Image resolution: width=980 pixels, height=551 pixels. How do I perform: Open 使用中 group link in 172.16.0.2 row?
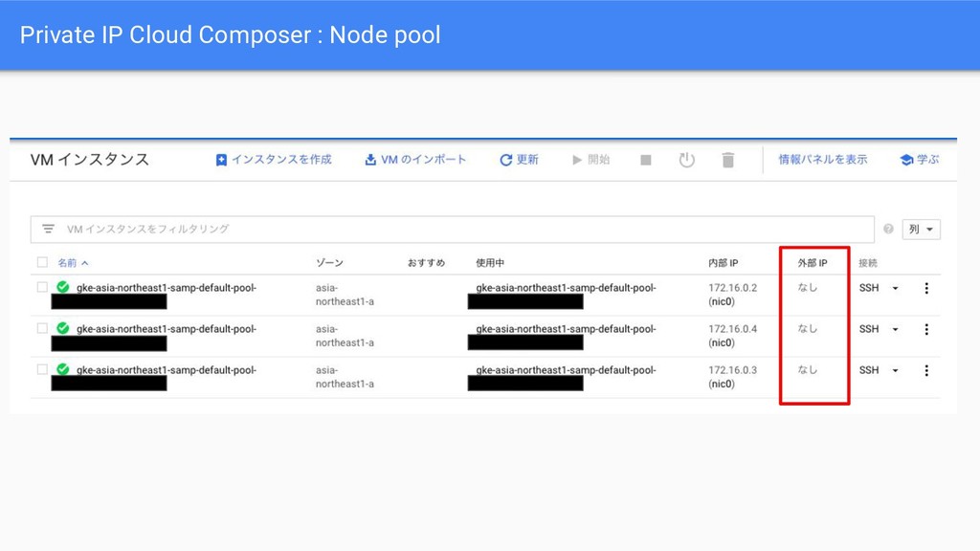(566, 288)
